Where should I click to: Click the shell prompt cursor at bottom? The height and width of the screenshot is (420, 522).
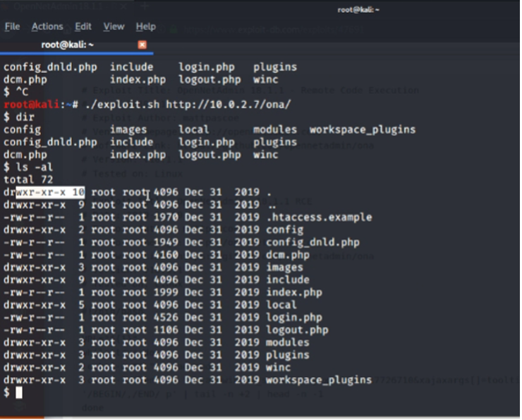pyautogui.click(x=19, y=392)
